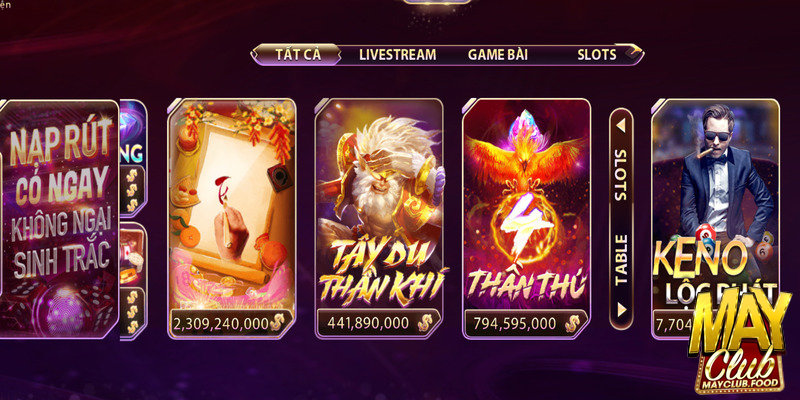This screenshot has height=400, width=800.
Task: Click the down arrow on vertical selector
Action: pyautogui.click(x=621, y=310)
